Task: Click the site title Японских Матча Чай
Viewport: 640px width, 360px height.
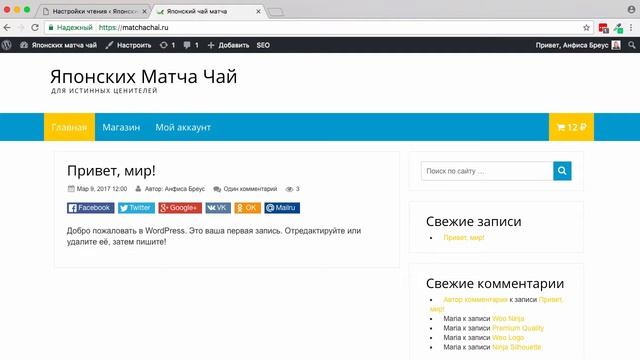Action: (143, 76)
